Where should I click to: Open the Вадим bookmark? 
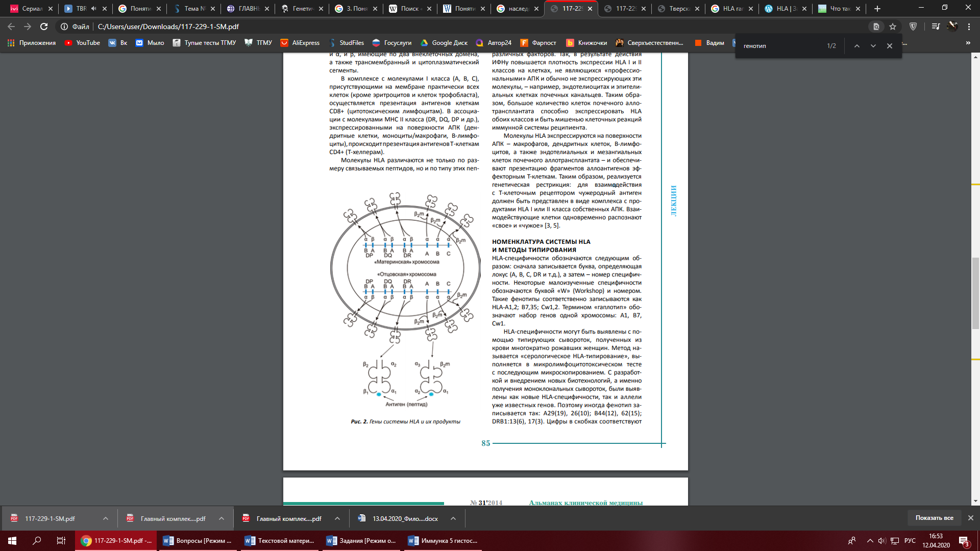[x=709, y=43]
